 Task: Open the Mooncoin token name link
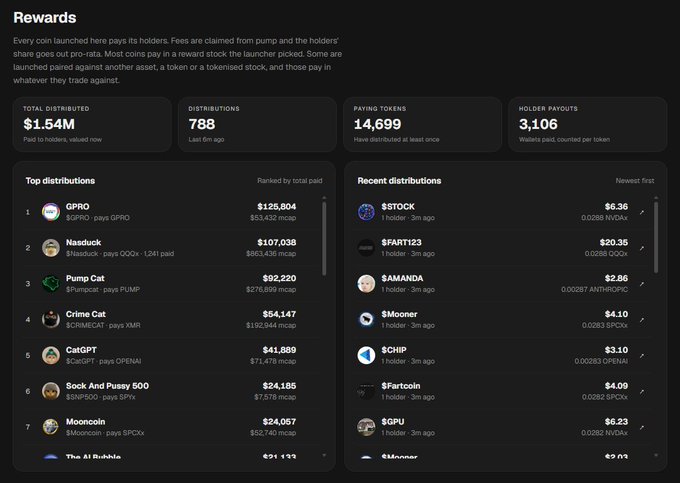[85, 421]
